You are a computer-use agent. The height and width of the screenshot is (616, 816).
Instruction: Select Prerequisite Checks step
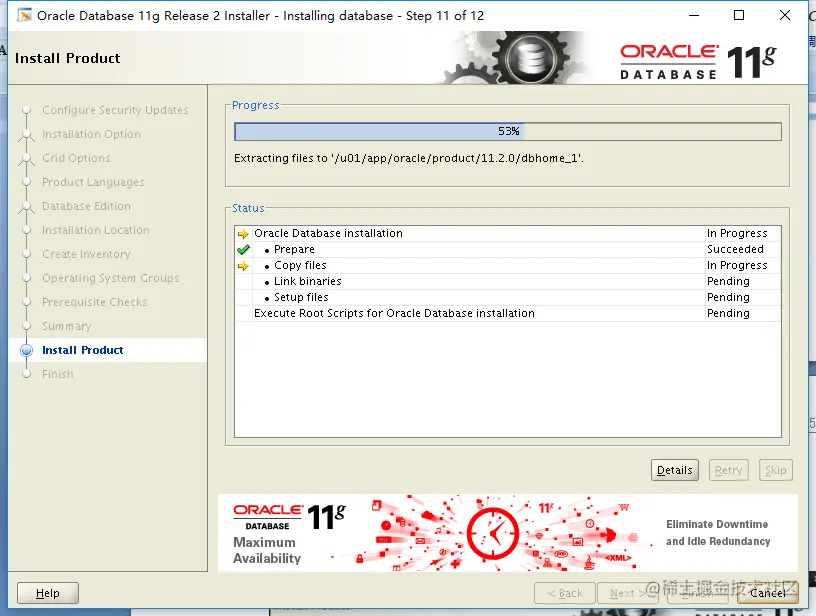point(95,302)
